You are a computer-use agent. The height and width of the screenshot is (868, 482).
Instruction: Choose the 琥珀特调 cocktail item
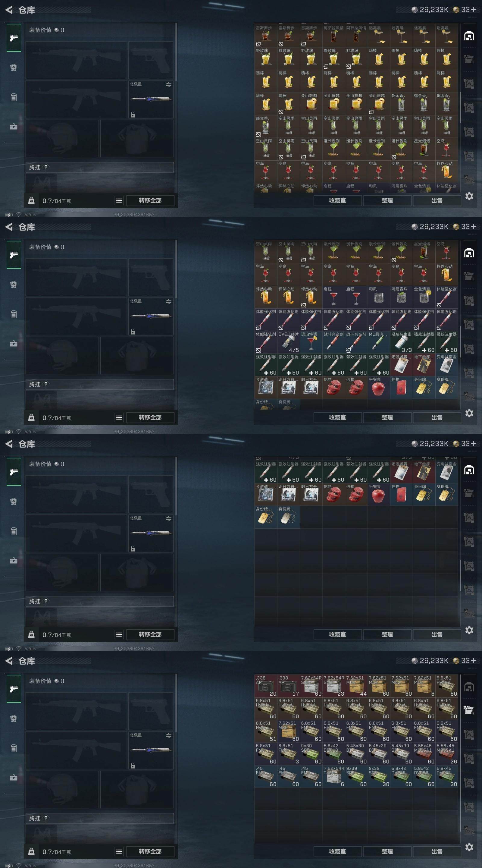[311, 342]
